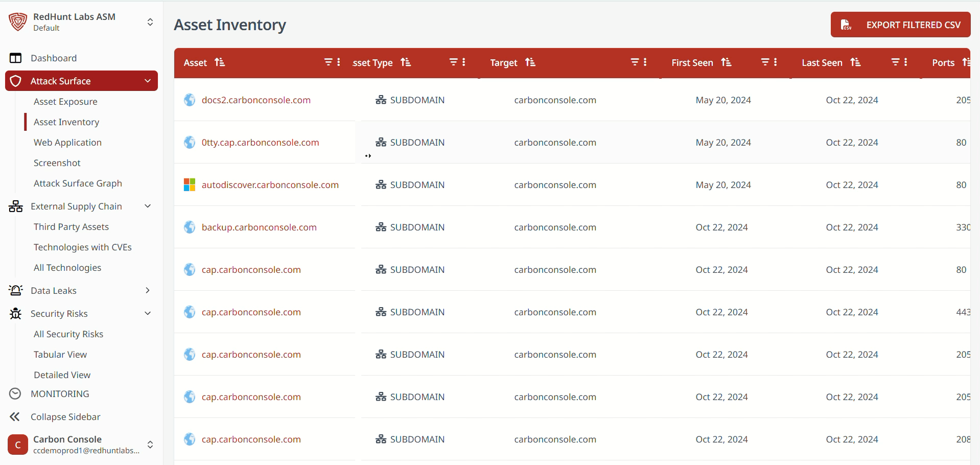Screen dimensions: 980x465
Task: Open backup.carbonconsole.com asset link
Action: (x=259, y=227)
